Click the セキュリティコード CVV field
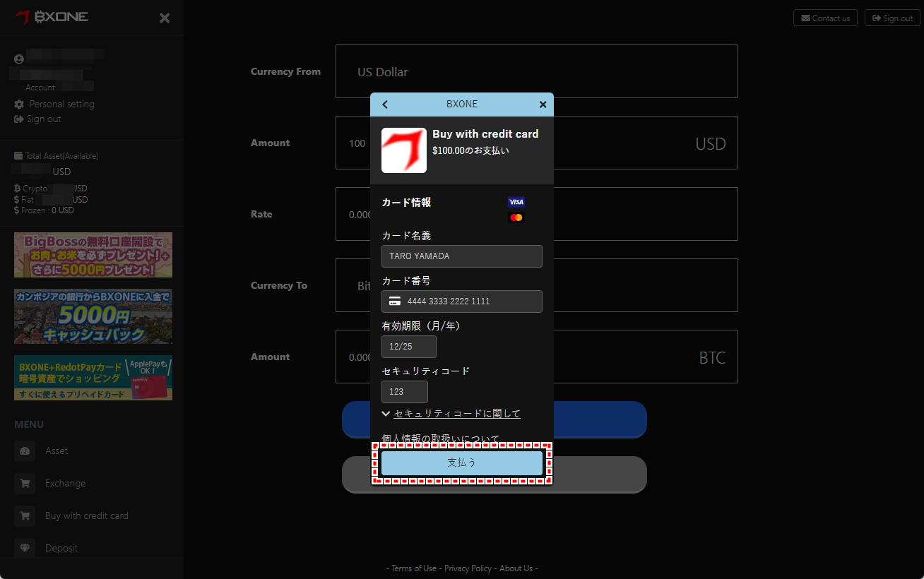The image size is (924, 579). pyautogui.click(x=405, y=392)
